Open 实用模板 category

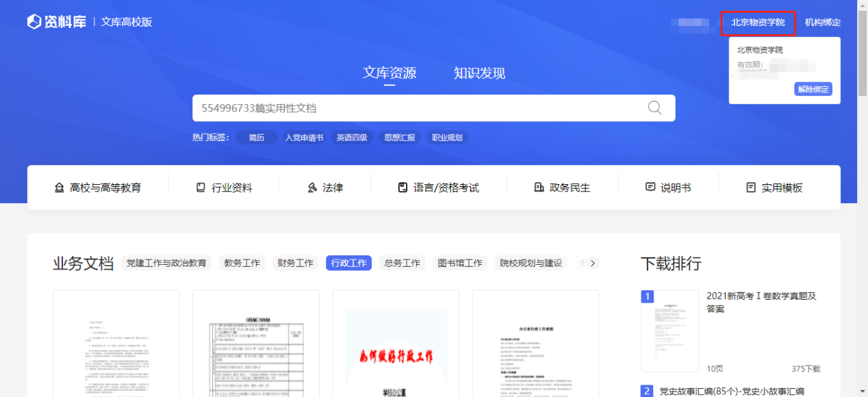[774, 188]
